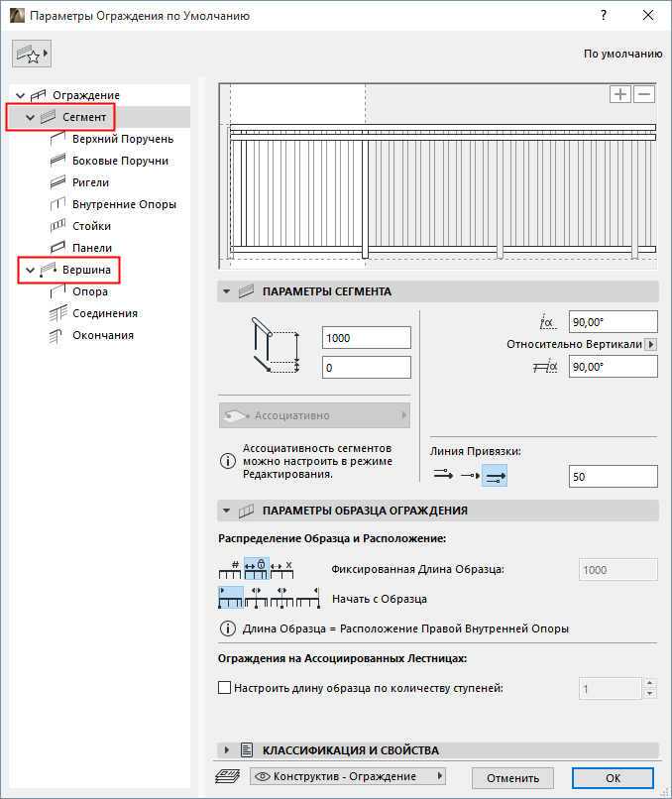Click Отменить button

tap(513, 778)
